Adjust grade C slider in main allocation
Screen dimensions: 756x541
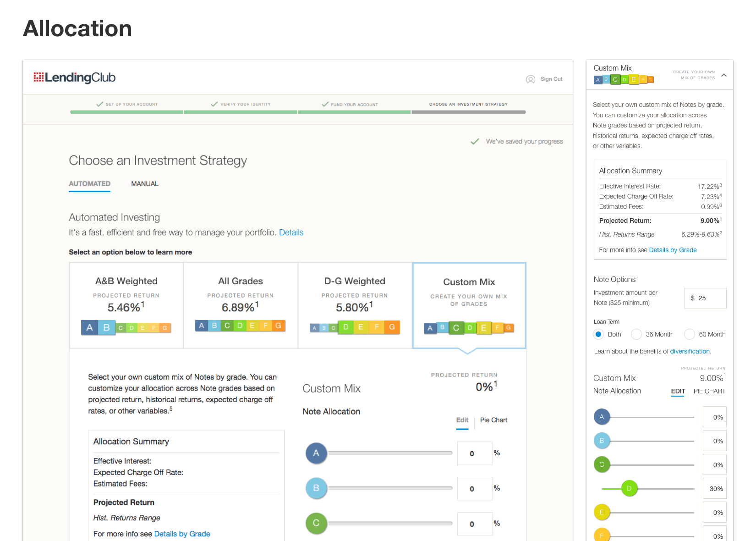(x=390, y=523)
